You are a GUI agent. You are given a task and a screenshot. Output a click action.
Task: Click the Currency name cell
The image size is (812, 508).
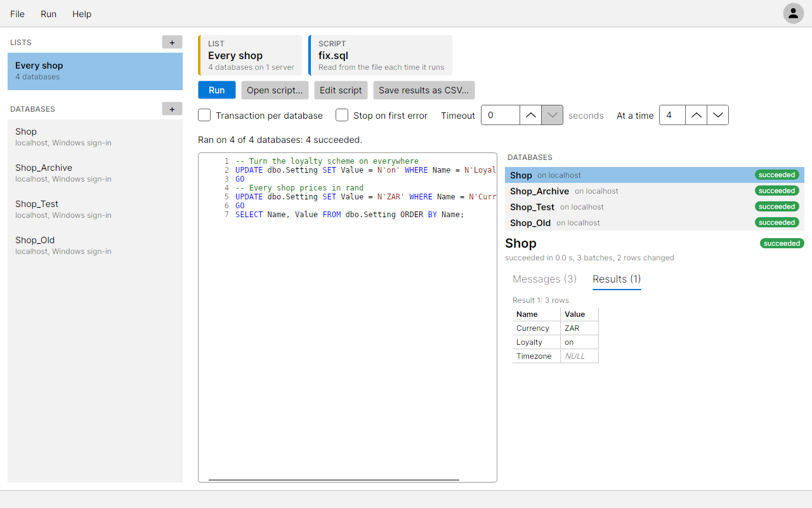[537, 328]
